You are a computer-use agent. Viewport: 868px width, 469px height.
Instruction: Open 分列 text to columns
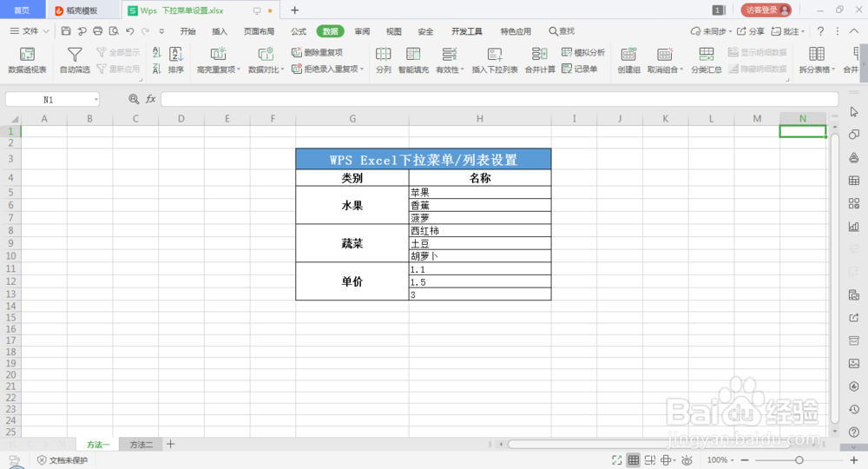[383, 60]
